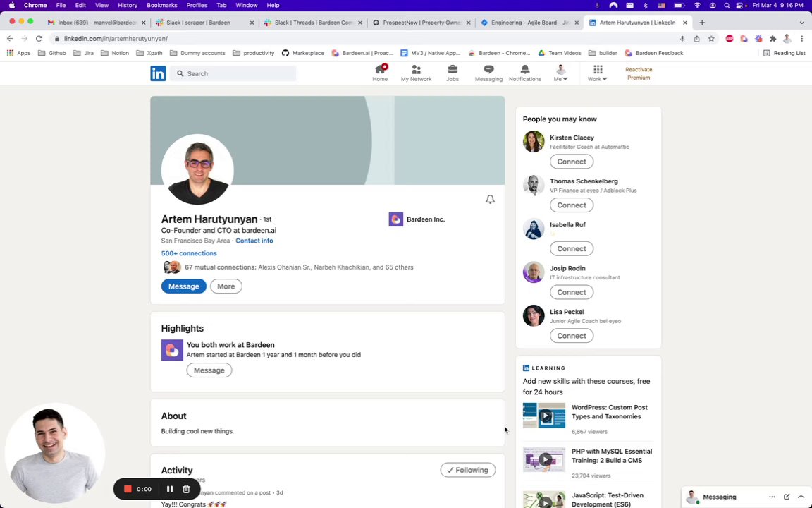
Task: Open macOS Spotlight search icon
Action: coord(727,5)
